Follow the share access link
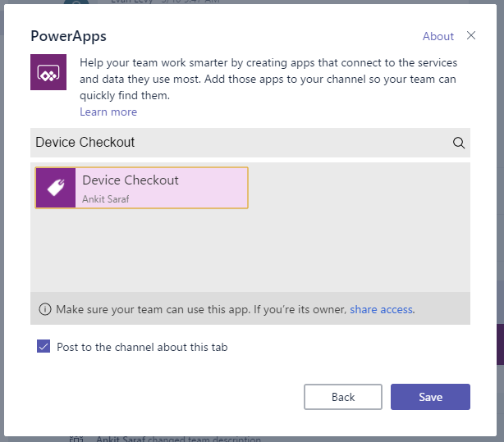 381,309
